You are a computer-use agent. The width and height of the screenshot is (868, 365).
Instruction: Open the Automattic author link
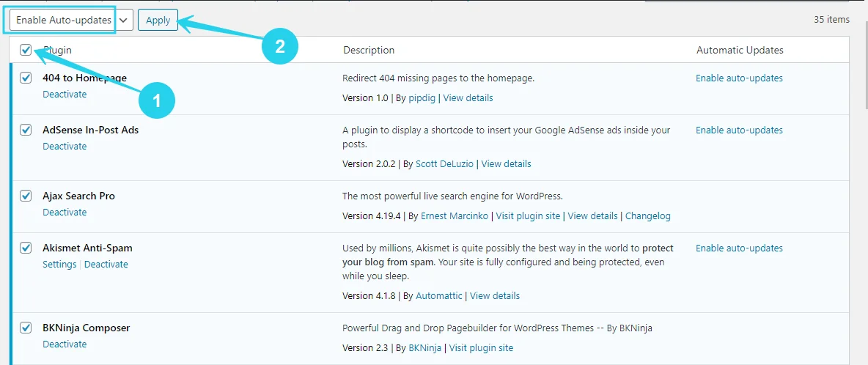click(439, 295)
